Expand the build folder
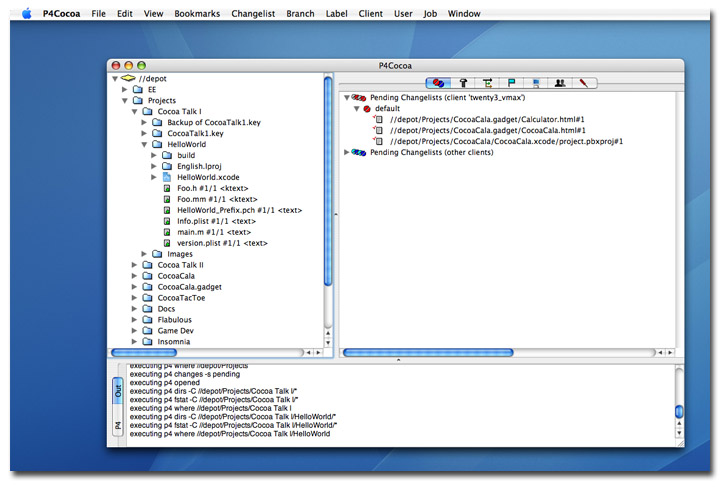The height and width of the screenshot is (487, 725). (x=154, y=155)
